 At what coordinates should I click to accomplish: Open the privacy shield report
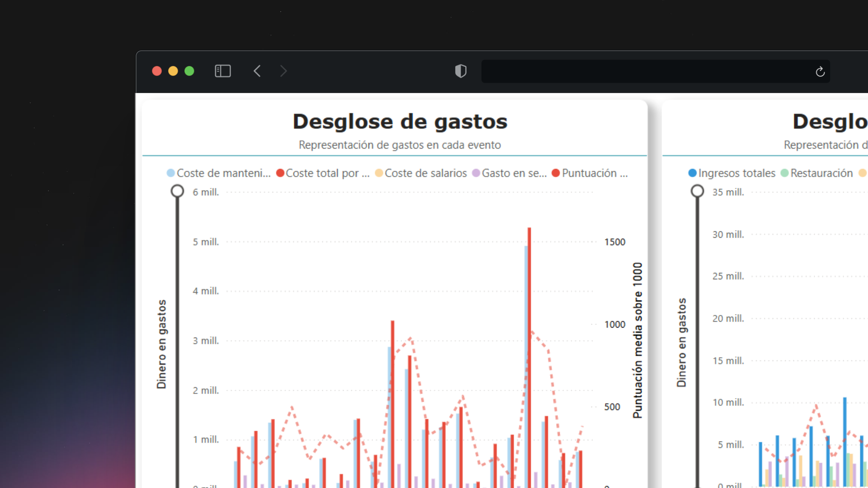[x=461, y=71]
